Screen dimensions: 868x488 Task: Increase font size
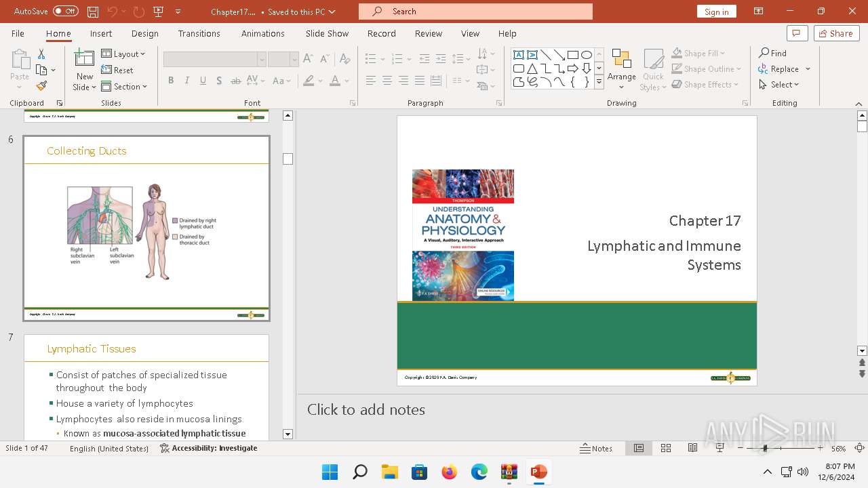click(x=308, y=59)
